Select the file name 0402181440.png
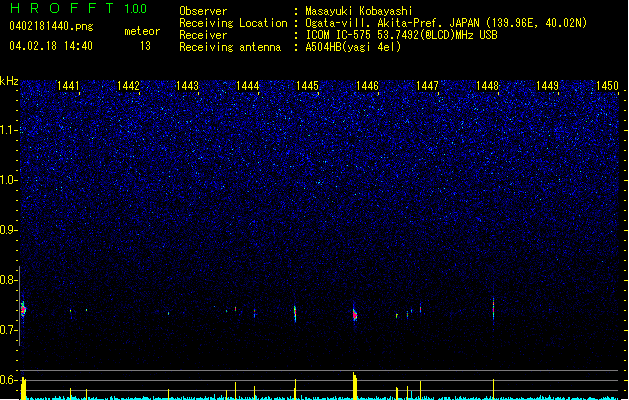The image size is (629, 400). [51, 26]
